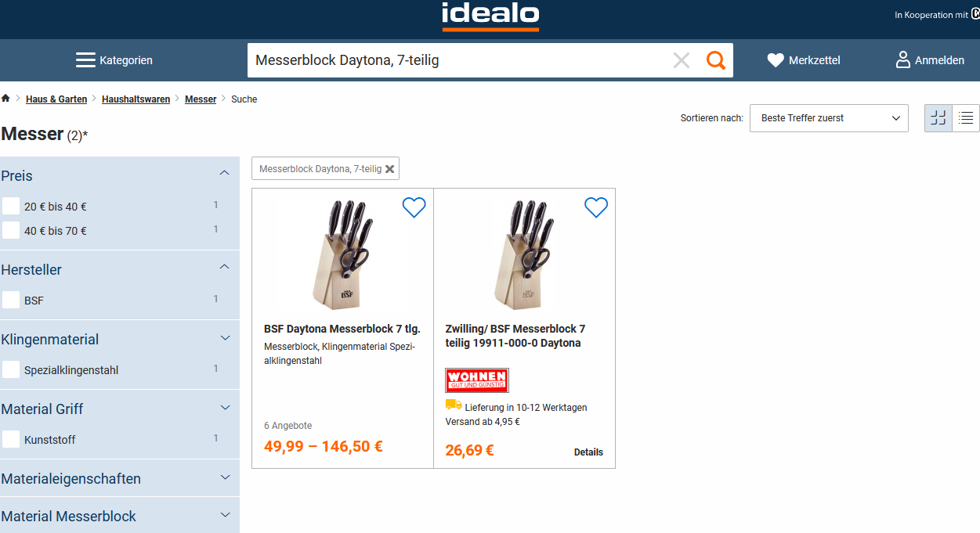Tick the Spezialklingenstahl checkbox

[x=11, y=369]
